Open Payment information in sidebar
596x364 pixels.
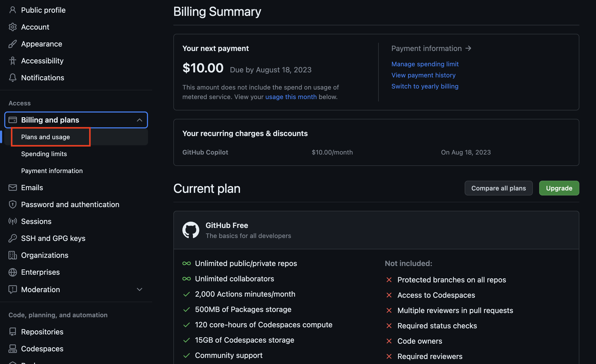52,171
